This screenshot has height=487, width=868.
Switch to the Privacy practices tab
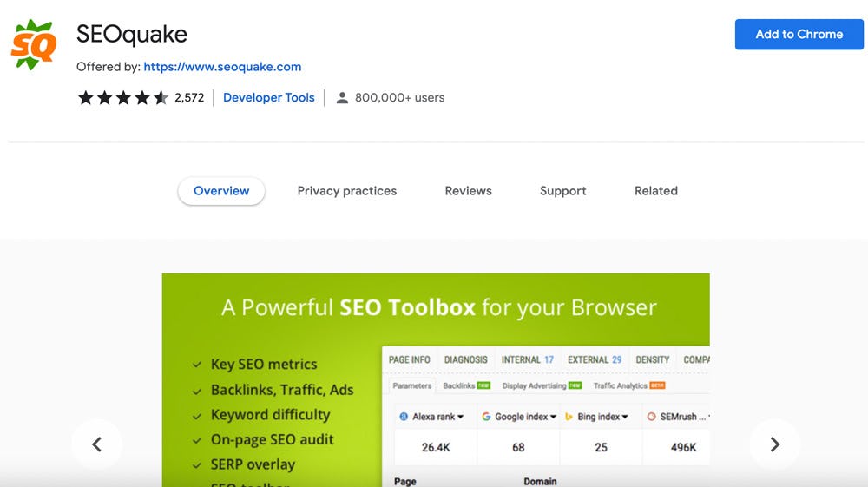click(347, 191)
